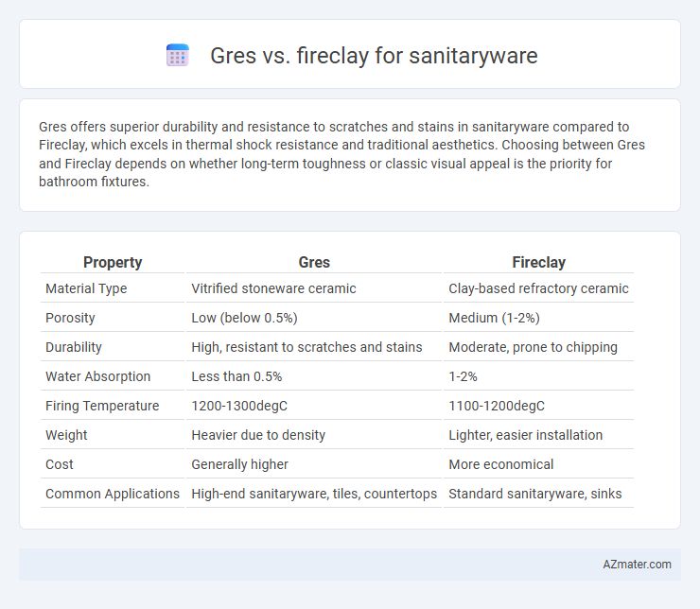The width and height of the screenshot is (700, 609).
Task: Click the 'Moderate, prone to chipping' cell
Action: pos(533,347)
